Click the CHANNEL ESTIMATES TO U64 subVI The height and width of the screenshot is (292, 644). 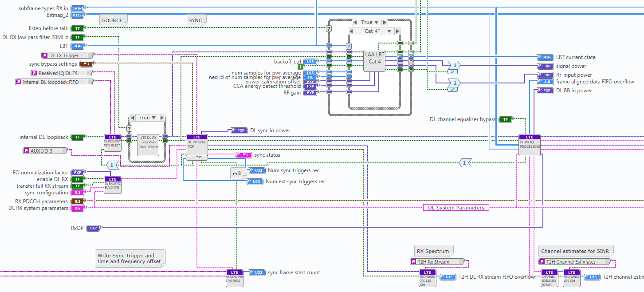point(549,278)
